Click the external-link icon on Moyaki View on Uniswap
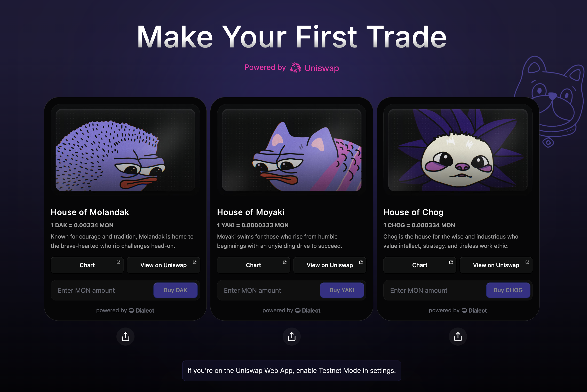The width and height of the screenshot is (587, 392). tap(361, 262)
